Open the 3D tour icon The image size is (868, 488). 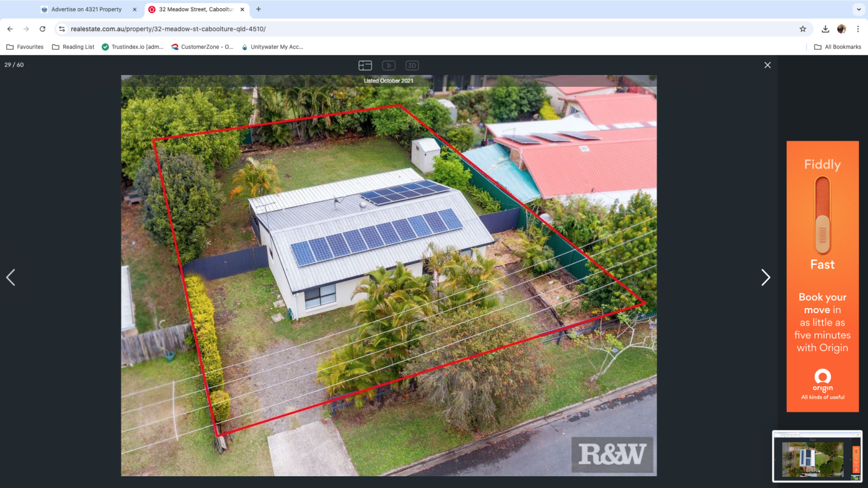[x=412, y=65]
